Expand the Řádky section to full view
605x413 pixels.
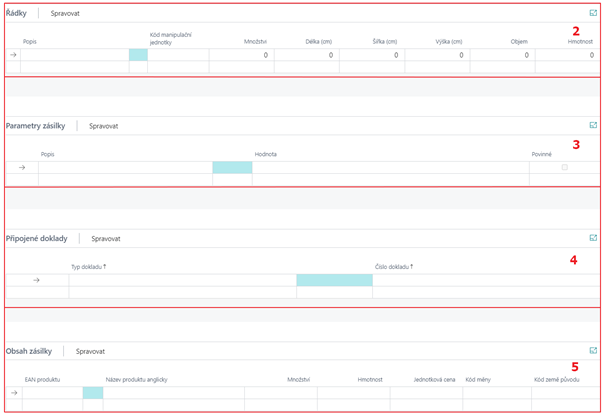[593, 14]
